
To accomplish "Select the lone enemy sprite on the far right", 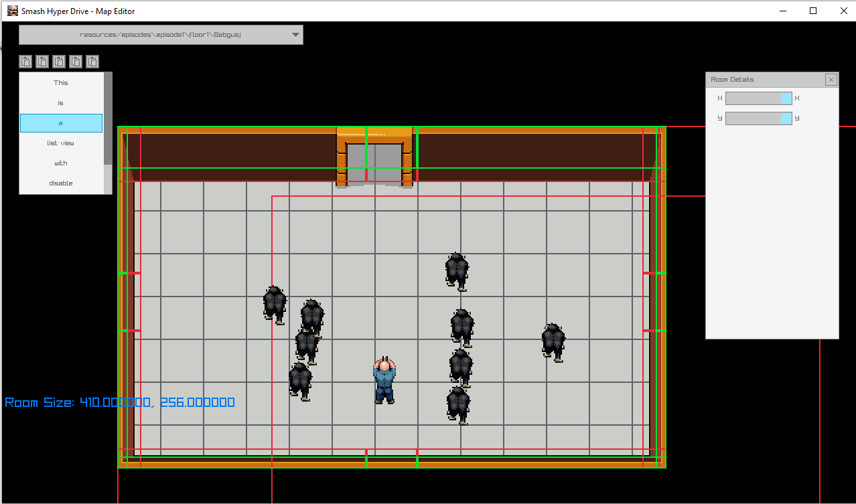I will tap(553, 343).
